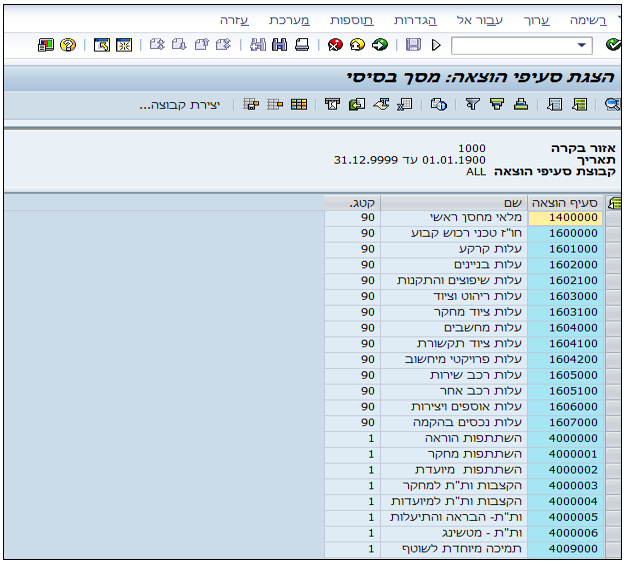This screenshot has height=564, width=627.
Task: Click the Print icon in the standard toolbar
Action: pos(302,44)
